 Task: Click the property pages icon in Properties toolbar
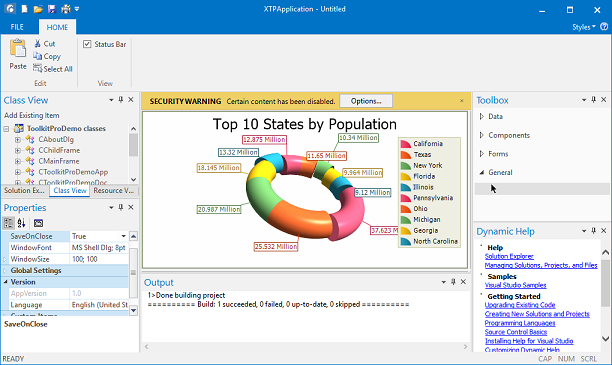tap(38, 223)
